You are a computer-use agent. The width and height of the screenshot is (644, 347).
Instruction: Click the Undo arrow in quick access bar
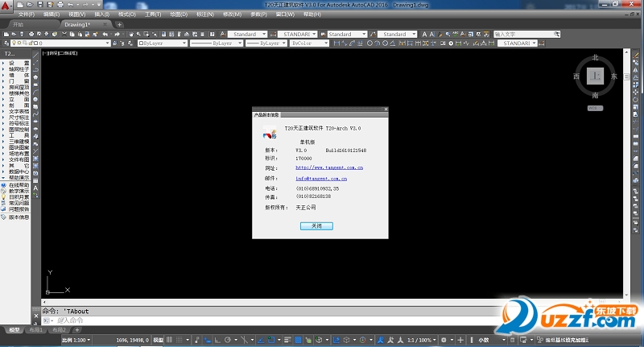point(70,5)
